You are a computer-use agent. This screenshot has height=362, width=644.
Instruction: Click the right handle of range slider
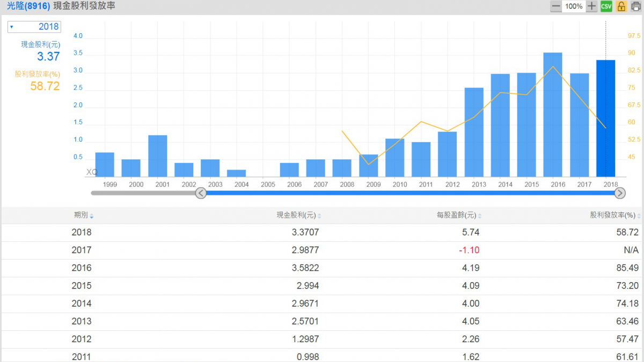[x=620, y=193]
